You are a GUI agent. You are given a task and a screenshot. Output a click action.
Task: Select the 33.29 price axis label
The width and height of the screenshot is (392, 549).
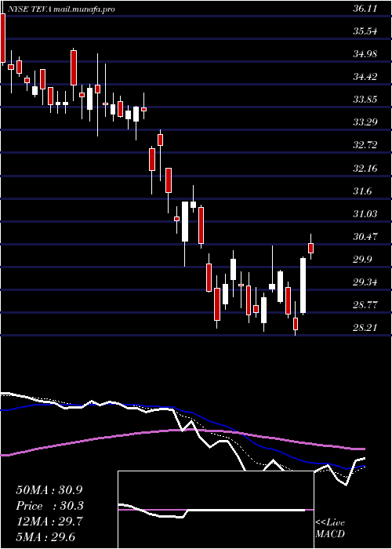(365, 122)
